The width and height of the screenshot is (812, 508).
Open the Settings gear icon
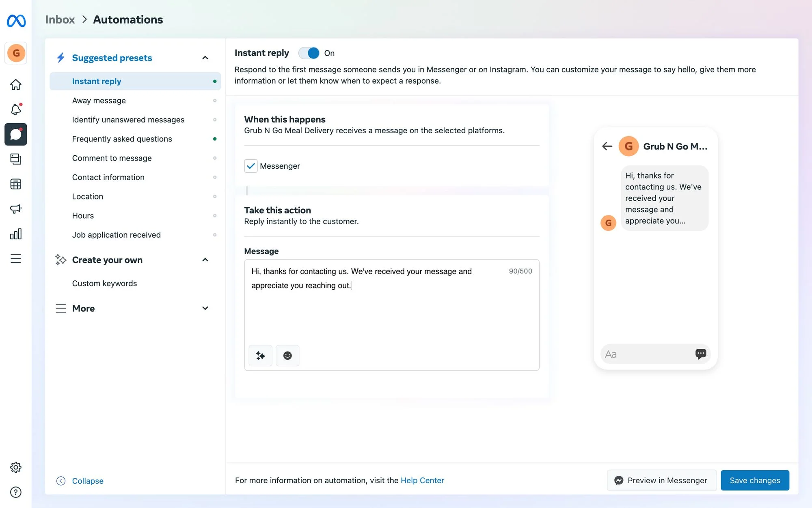coord(15,467)
